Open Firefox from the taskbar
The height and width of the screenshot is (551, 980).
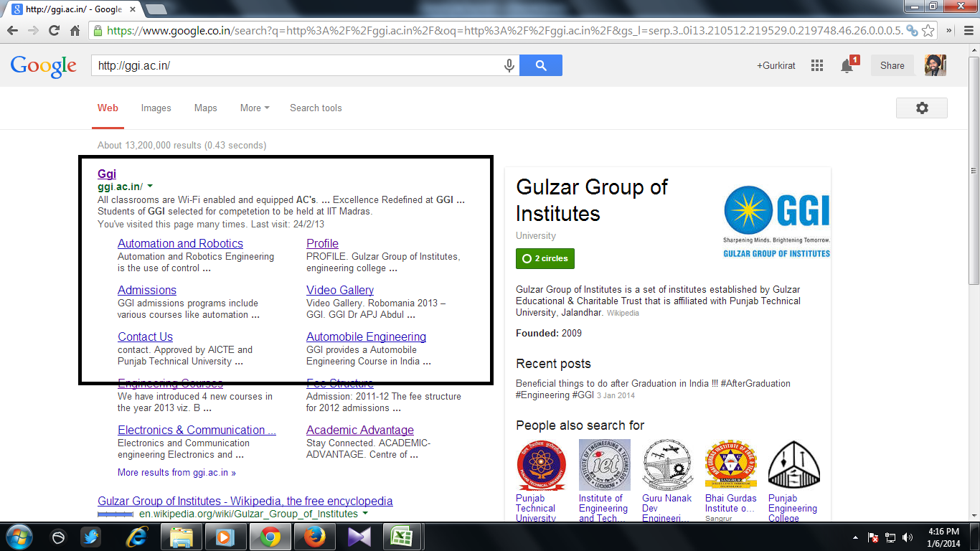point(313,537)
